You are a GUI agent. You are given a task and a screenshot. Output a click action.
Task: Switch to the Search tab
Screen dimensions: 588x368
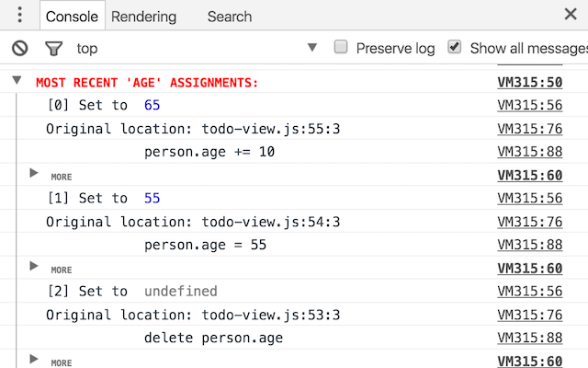[x=230, y=17]
